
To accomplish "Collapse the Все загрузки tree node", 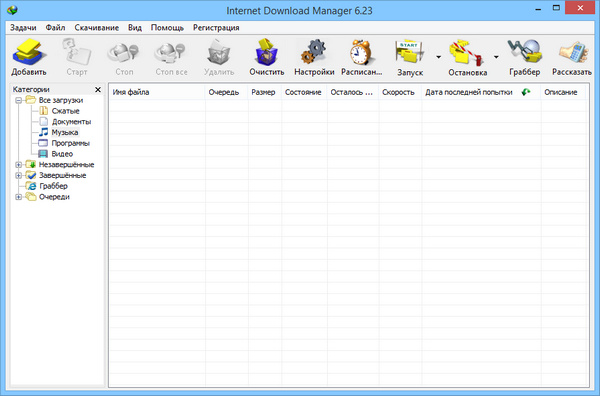I will [x=18, y=100].
